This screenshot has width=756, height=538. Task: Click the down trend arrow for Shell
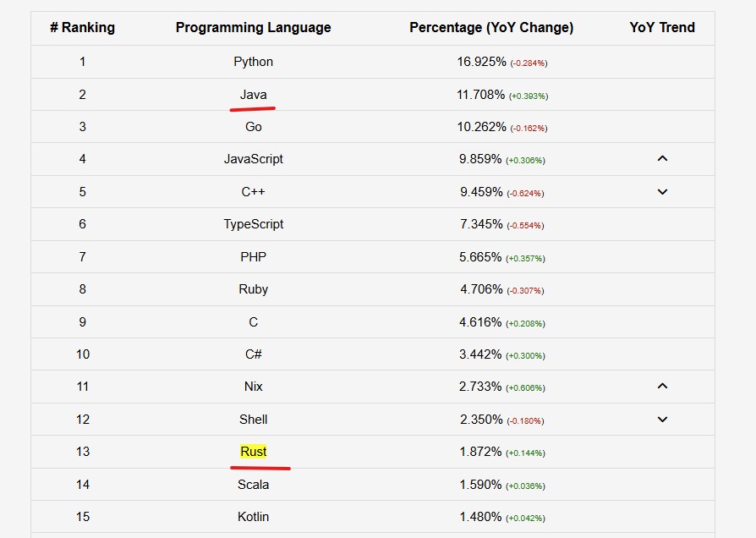click(x=662, y=420)
